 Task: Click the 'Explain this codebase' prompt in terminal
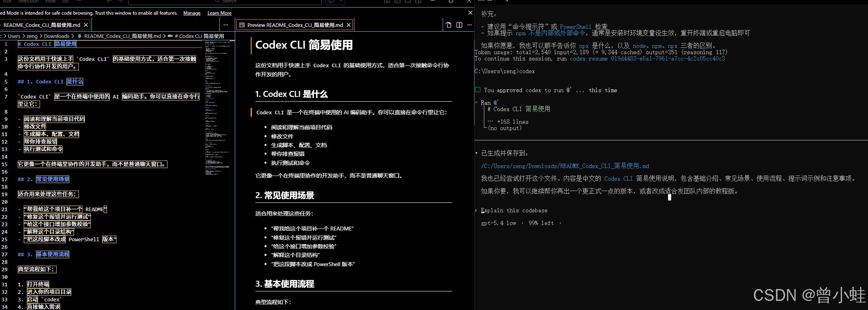point(514,210)
